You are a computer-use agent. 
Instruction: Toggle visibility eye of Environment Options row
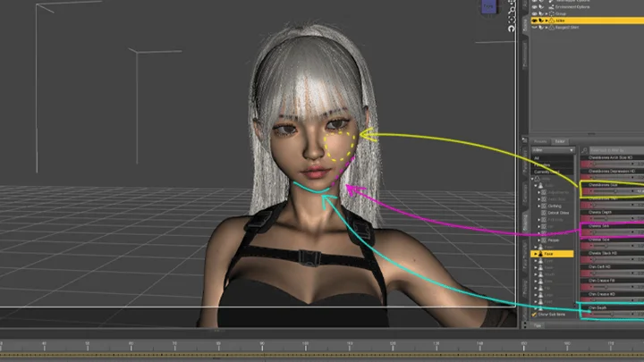pyautogui.click(x=534, y=7)
